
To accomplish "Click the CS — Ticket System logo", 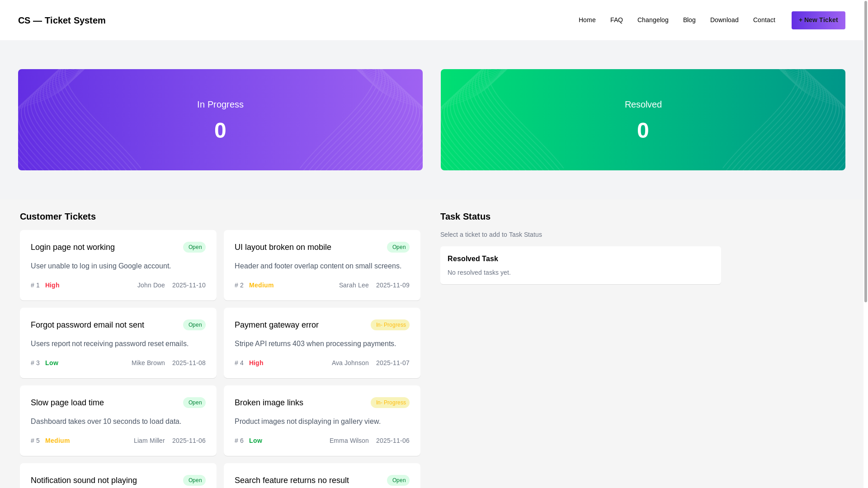I will coord(62,20).
